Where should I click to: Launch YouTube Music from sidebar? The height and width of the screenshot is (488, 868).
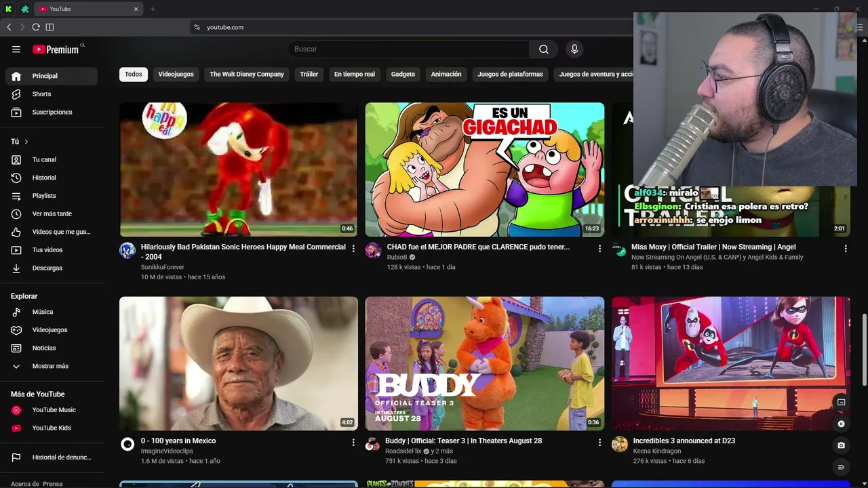point(52,410)
